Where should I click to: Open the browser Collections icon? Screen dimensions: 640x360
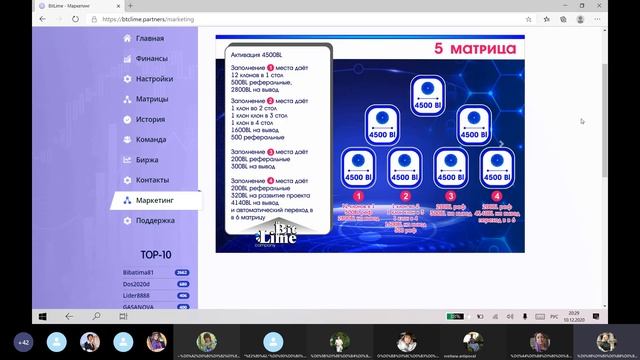(563, 19)
